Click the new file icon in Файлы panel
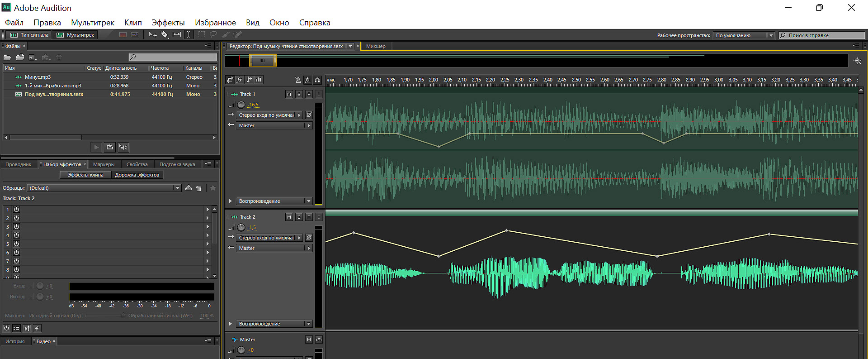 point(33,57)
